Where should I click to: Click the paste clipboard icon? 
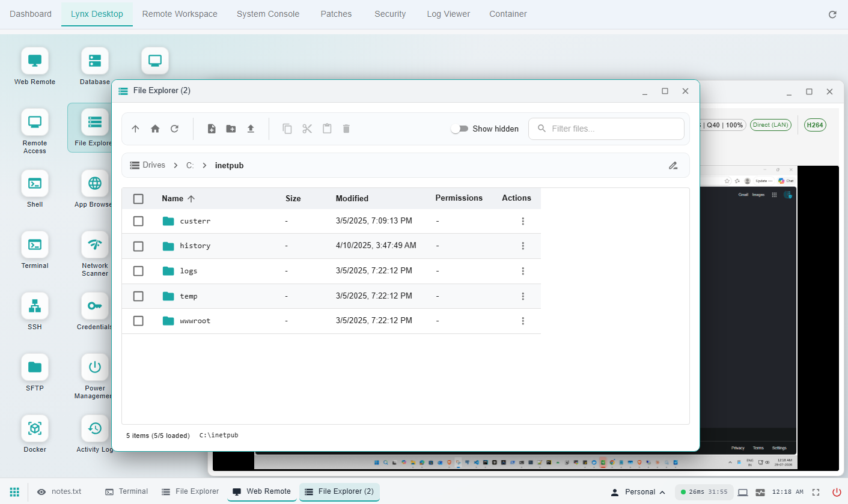[327, 129]
